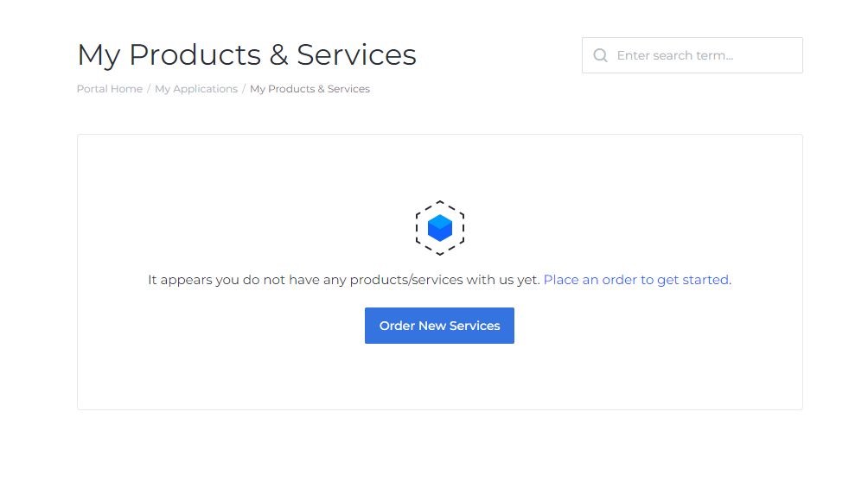Click the 'It appears you do not have' message
Screen dimensions: 868x488
tap(344, 280)
